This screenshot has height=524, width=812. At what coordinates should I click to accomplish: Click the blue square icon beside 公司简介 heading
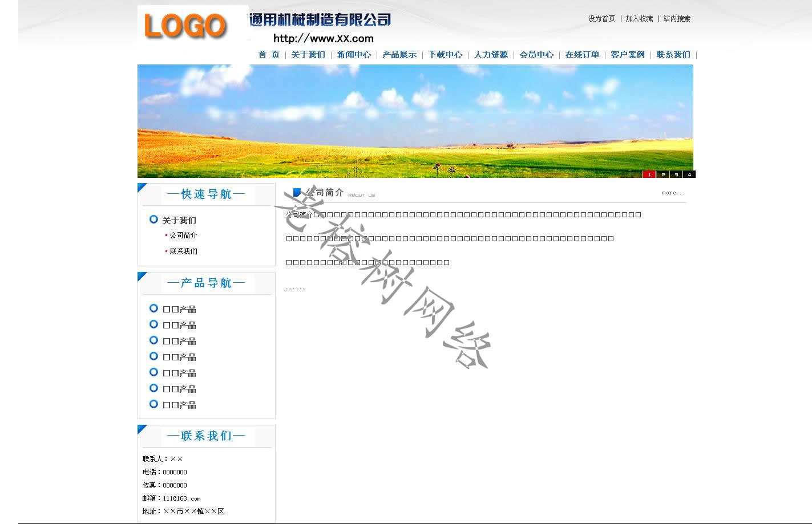pyautogui.click(x=297, y=193)
